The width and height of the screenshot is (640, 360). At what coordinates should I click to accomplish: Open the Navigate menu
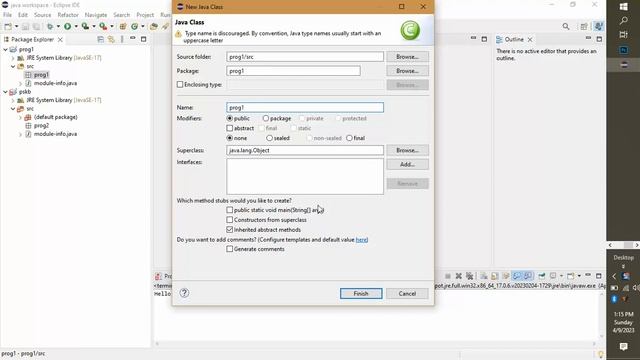pos(96,15)
